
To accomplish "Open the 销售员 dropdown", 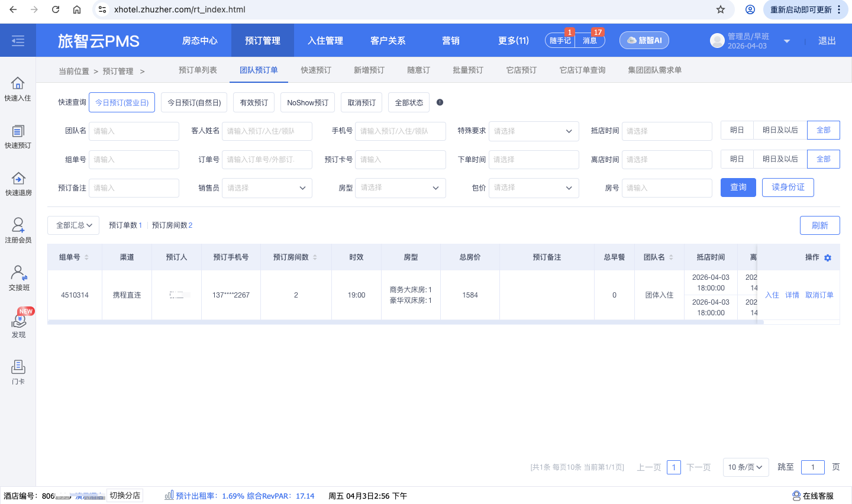I will tap(267, 188).
